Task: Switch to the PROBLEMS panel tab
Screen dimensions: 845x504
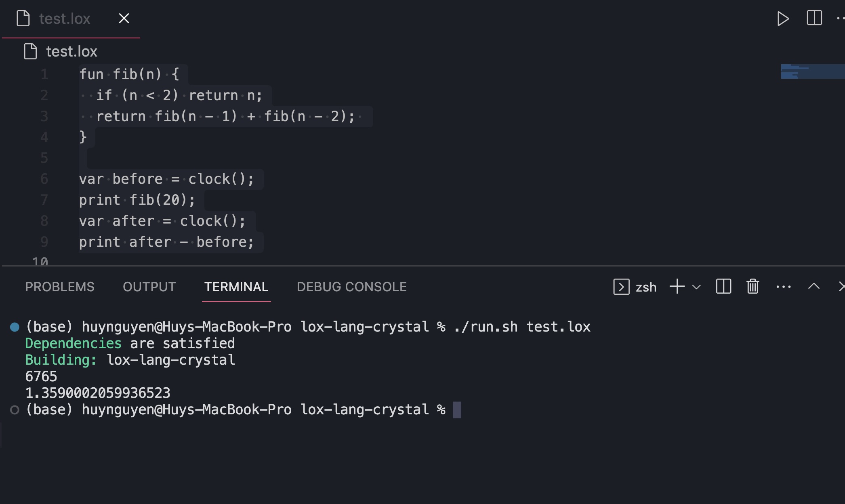Action: click(60, 287)
